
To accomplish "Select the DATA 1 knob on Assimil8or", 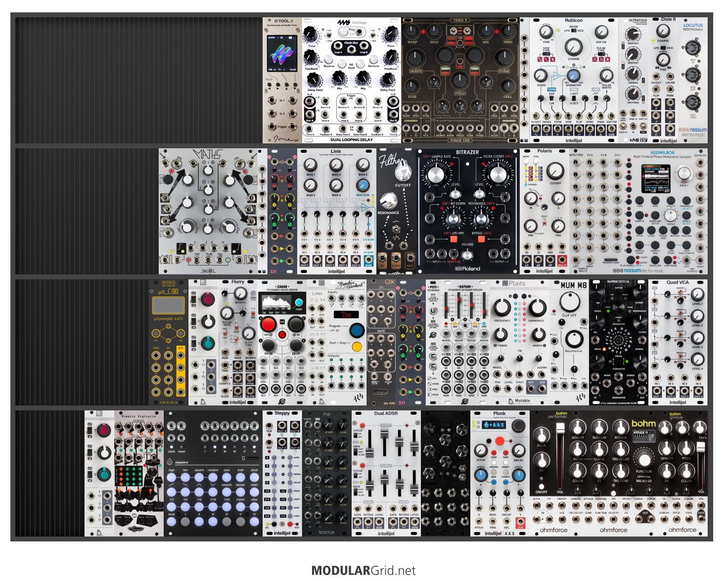I will [x=684, y=173].
